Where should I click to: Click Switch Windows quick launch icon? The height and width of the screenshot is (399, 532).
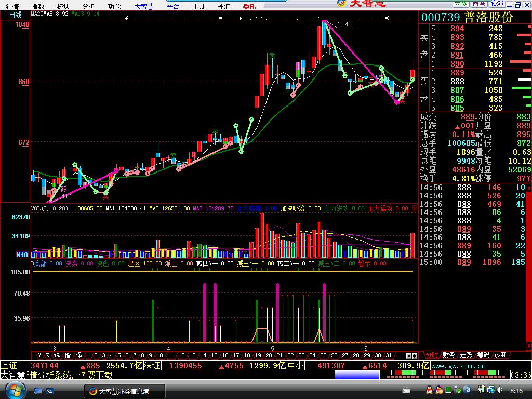point(50,391)
